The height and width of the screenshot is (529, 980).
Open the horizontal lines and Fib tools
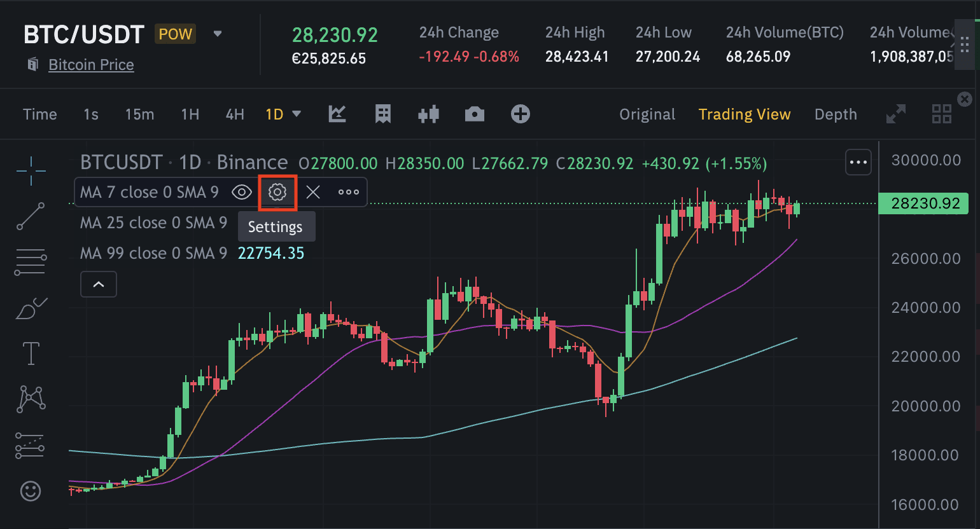(31, 262)
